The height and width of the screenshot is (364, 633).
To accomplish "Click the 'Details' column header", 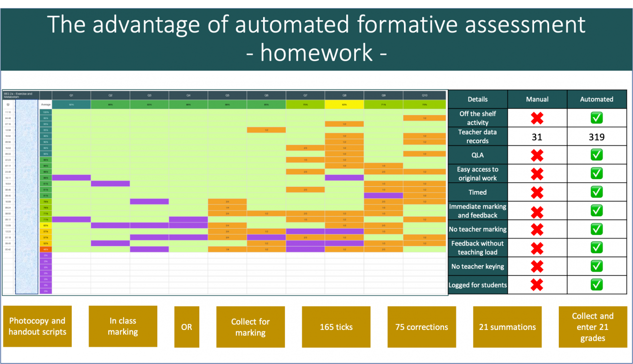I will pyautogui.click(x=478, y=99).
